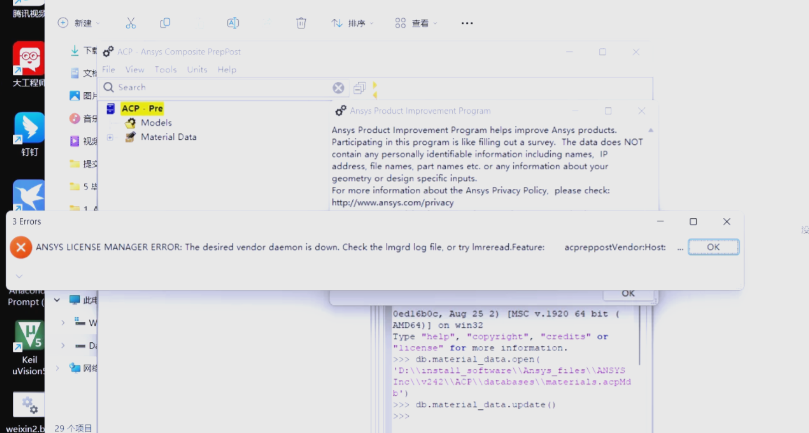Viewport: 809px width, 433px height.
Task: Expand the W drive entry in Explorer sidebar
Action: tap(63, 323)
